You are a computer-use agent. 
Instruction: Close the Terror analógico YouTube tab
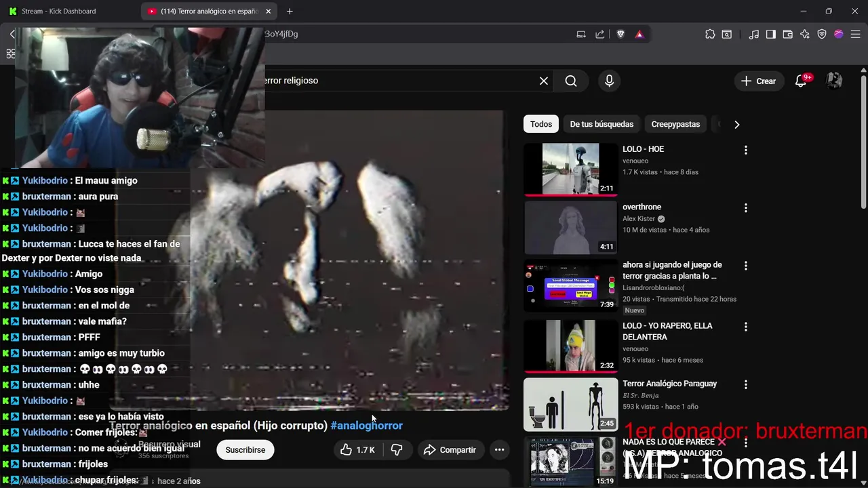pyautogui.click(x=268, y=11)
